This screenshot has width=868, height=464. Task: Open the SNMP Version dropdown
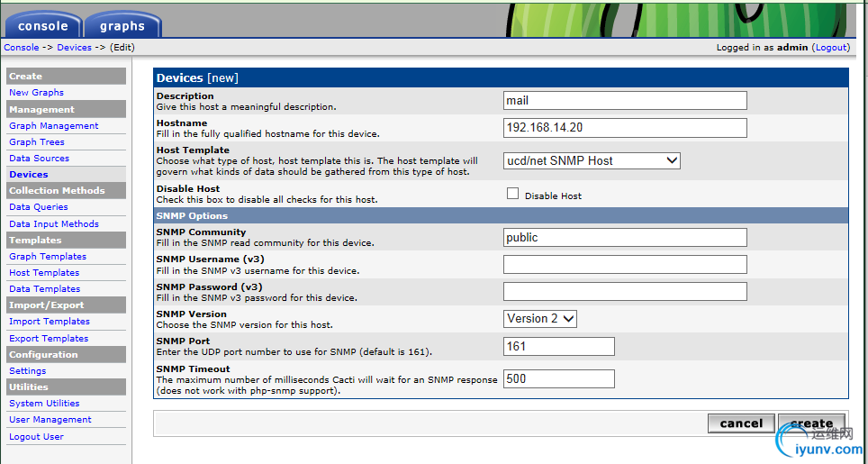(539, 318)
